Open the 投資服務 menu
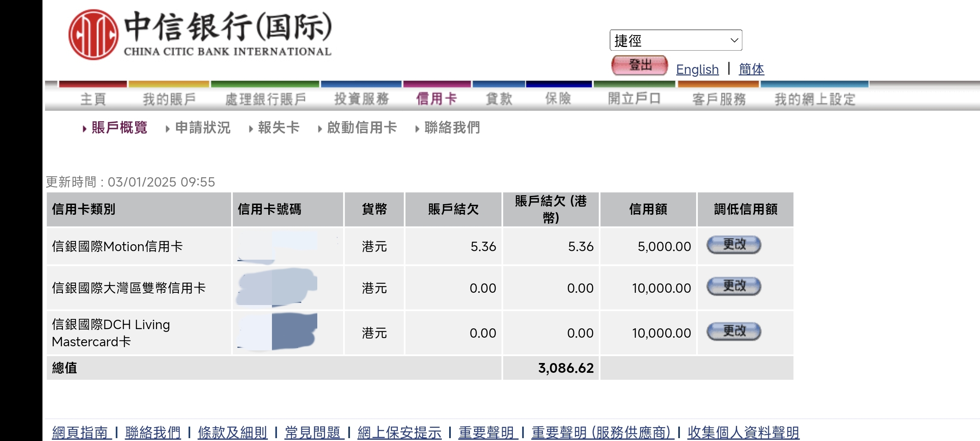The width and height of the screenshot is (980, 441). (x=361, y=99)
